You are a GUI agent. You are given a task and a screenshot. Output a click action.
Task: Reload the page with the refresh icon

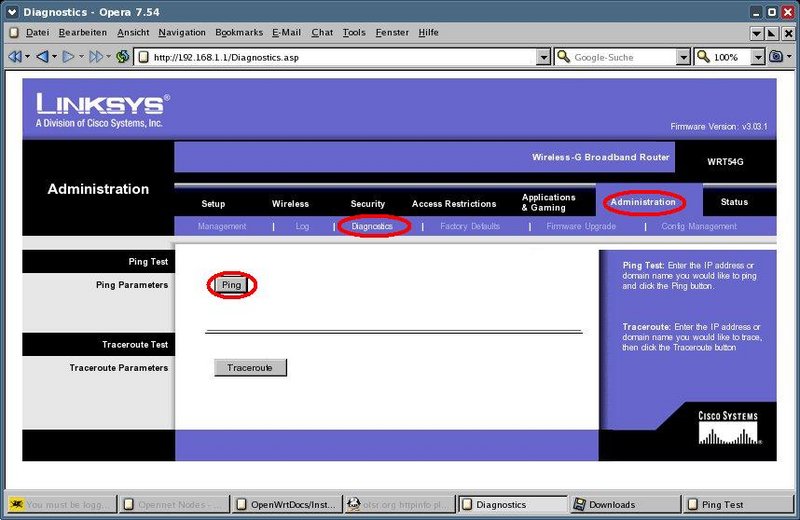(122, 57)
